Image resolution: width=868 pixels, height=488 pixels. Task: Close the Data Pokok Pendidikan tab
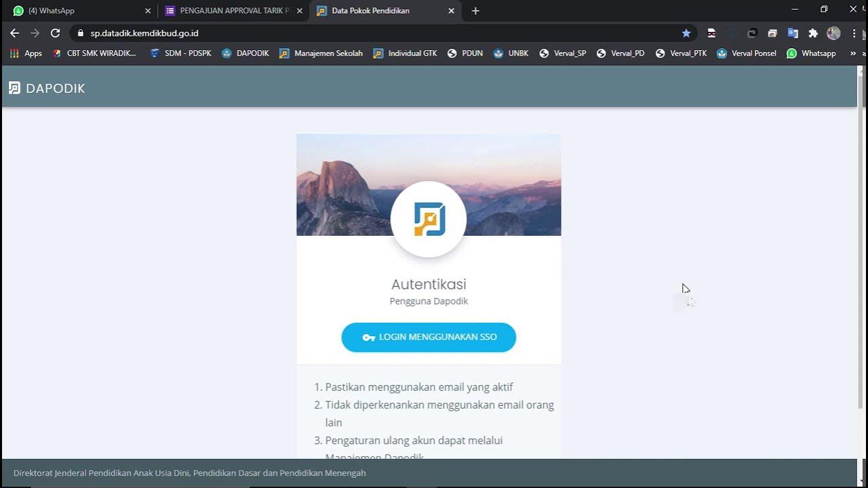click(452, 11)
